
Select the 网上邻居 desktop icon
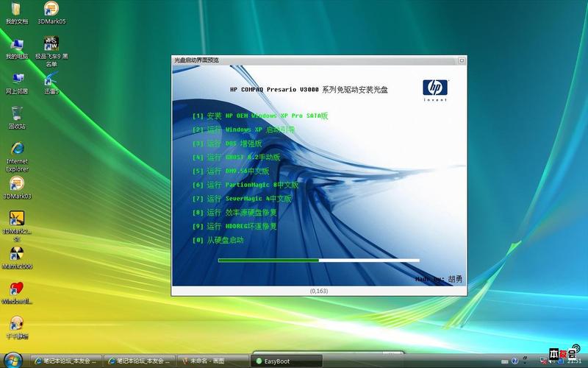point(16,83)
